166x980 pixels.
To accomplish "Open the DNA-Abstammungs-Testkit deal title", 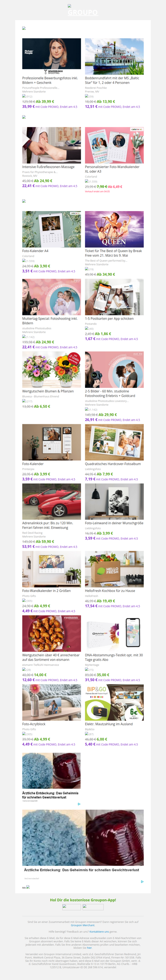I will (114, 657).
